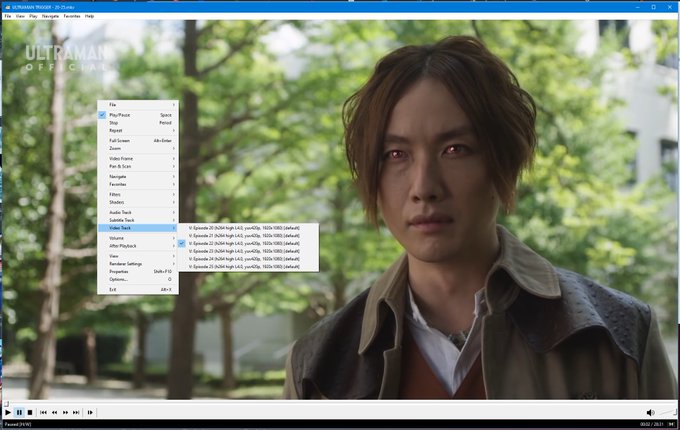
Task: Open the Navigate menu in the menu bar
Action: coord(50,16)
